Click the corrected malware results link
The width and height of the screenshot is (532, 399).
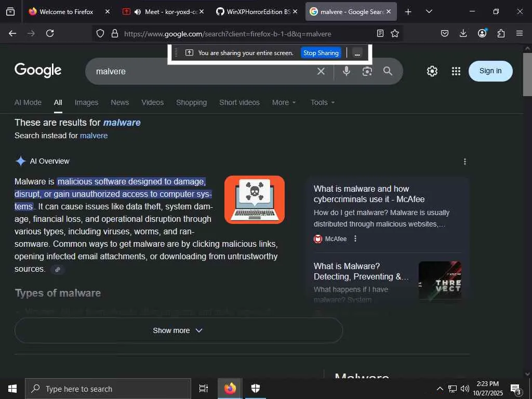(x=122, y=123)
